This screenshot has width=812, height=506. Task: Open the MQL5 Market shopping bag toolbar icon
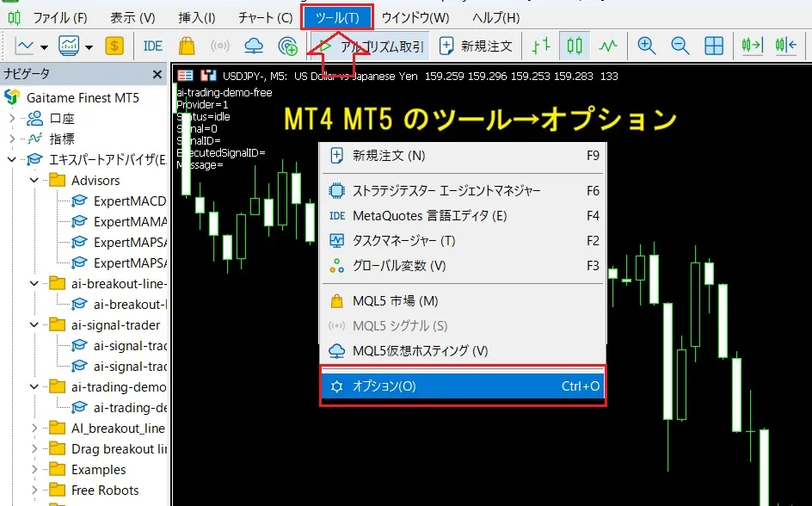tap(187, 46)
